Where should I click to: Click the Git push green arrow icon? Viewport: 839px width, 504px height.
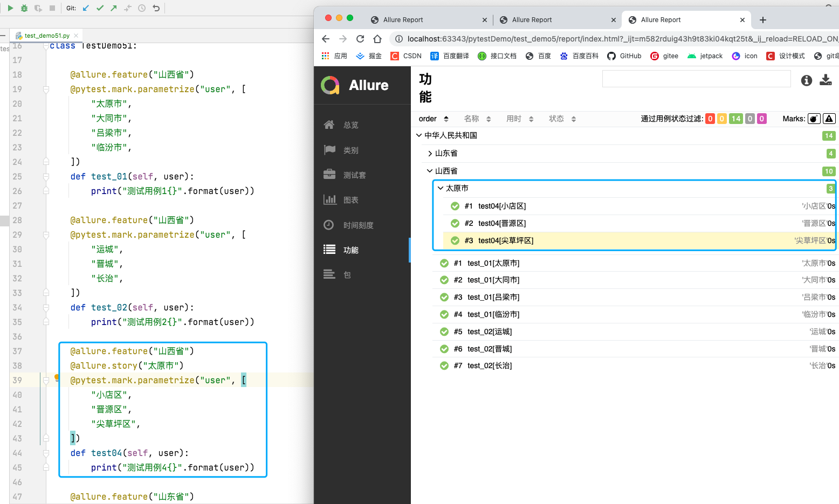[x=114, y=8]
